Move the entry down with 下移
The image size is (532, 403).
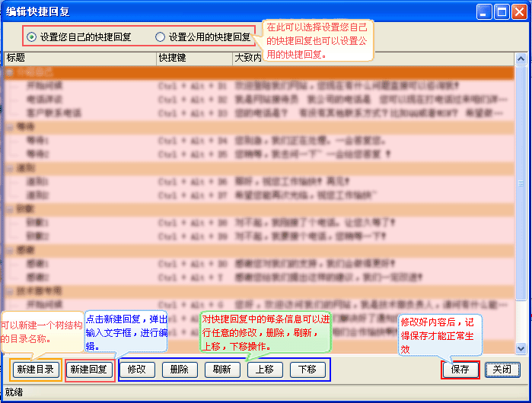307,370
